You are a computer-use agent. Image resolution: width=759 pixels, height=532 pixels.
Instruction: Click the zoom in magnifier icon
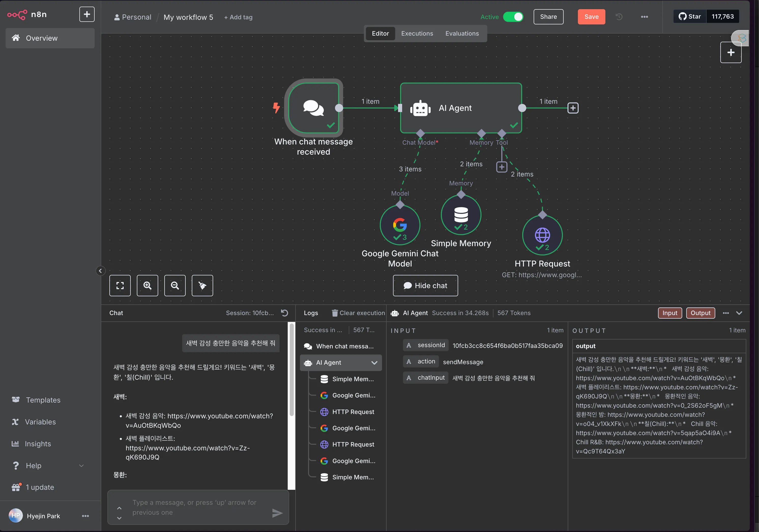tap(148, 286)
